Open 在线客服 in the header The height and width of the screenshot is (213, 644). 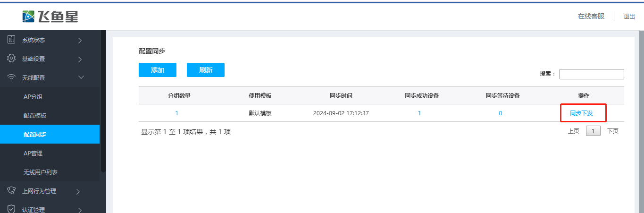click(591, 16)
